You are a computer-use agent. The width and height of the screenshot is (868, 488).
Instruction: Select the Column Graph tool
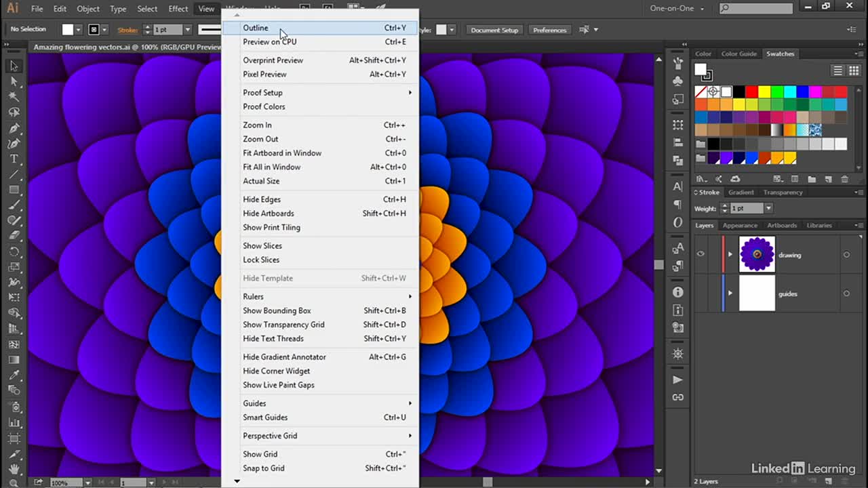14,422
